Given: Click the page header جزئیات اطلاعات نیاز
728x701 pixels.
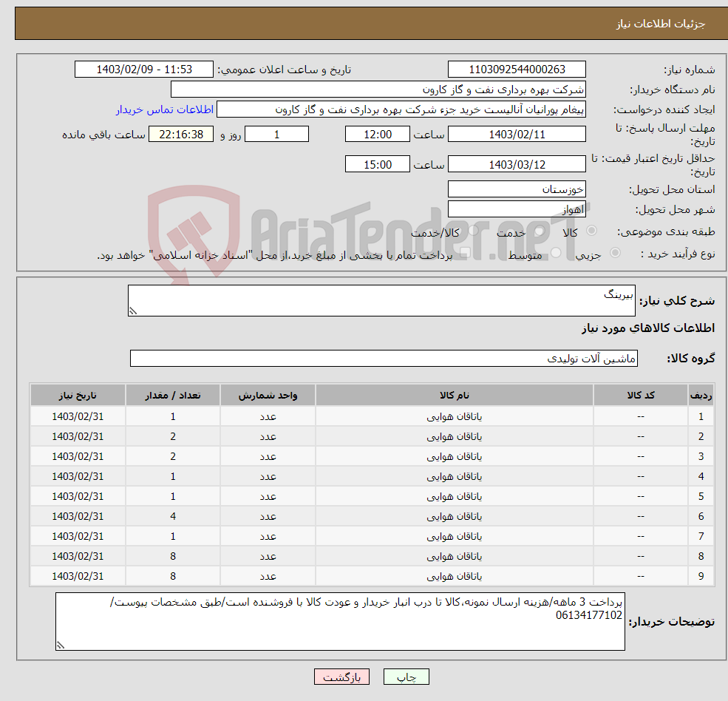Looking at the screenshot, I should (x=660, y=24).
